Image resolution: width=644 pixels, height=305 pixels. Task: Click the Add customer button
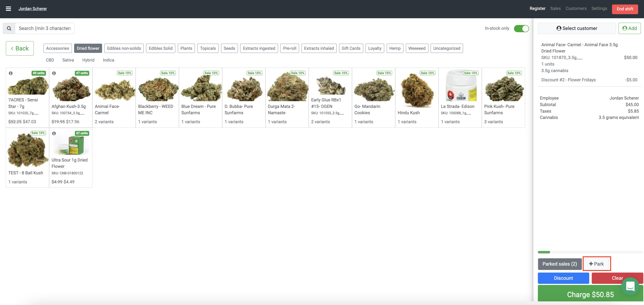[629, 28]
